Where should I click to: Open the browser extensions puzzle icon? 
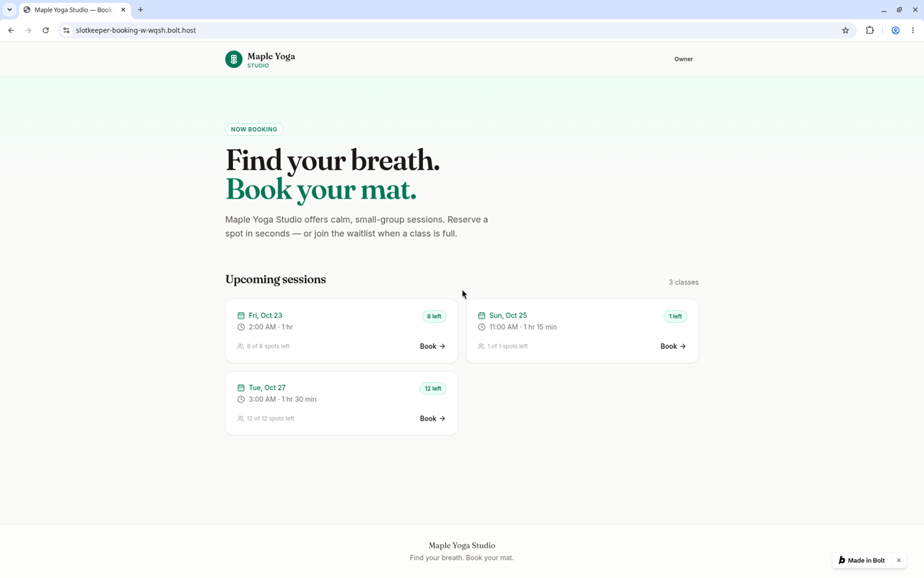pos(870,30)
